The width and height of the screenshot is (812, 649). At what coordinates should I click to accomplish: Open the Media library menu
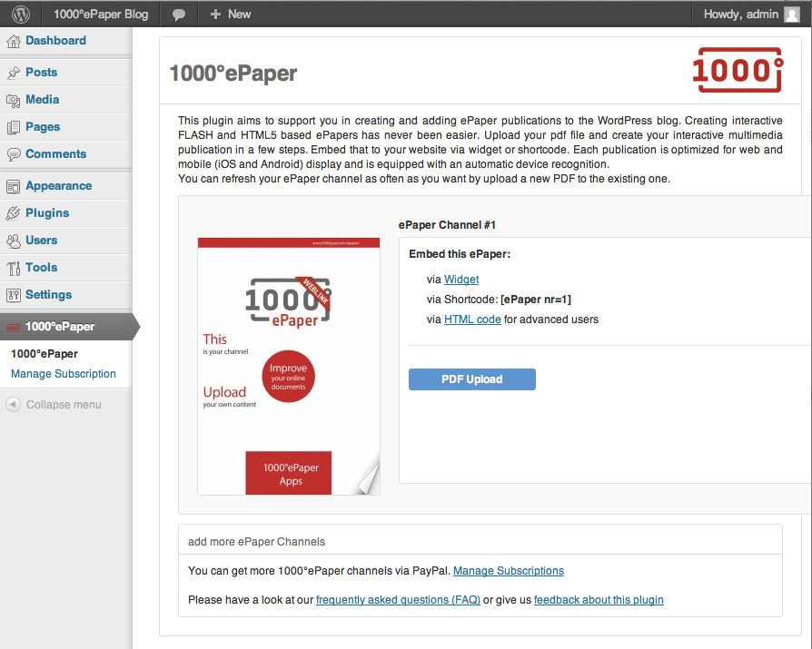pos(43,99)
